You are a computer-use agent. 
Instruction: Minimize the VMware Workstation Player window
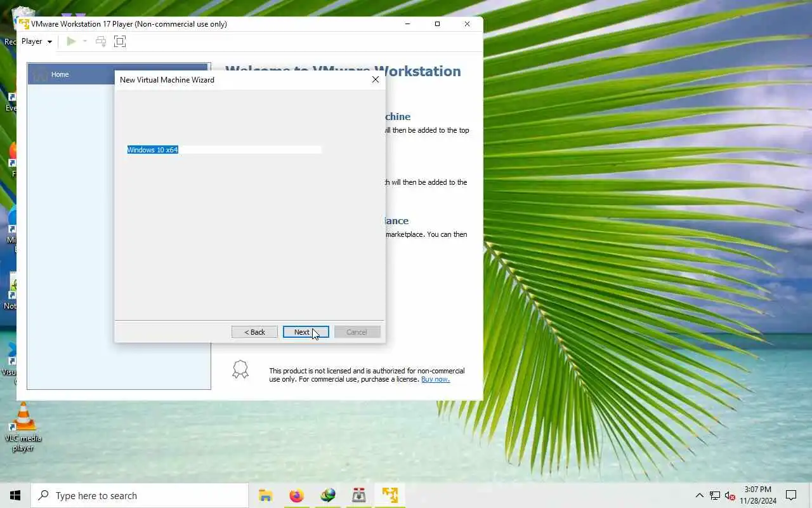[x=407, y=24]
